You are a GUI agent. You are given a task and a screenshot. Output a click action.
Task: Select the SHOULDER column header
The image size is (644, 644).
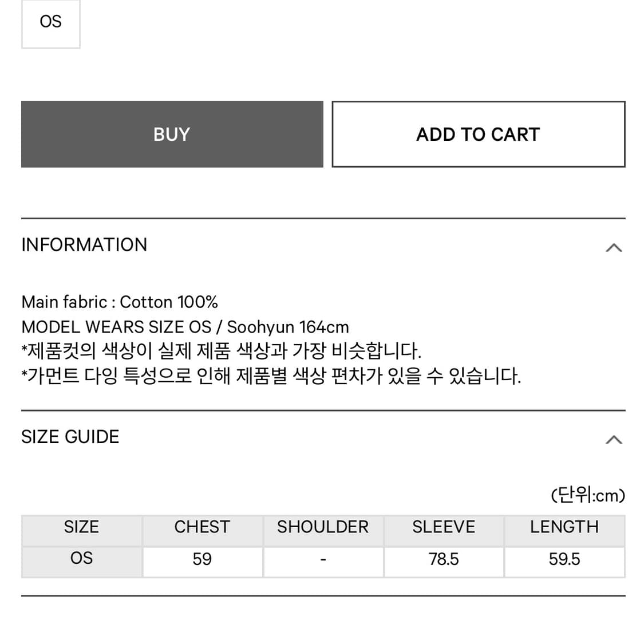pos(323,527)
